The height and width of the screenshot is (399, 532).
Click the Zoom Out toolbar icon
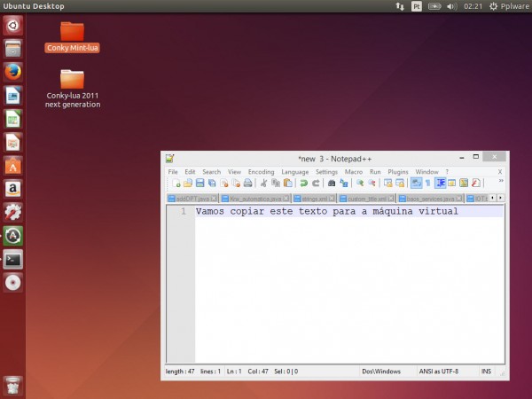point(372,184)
